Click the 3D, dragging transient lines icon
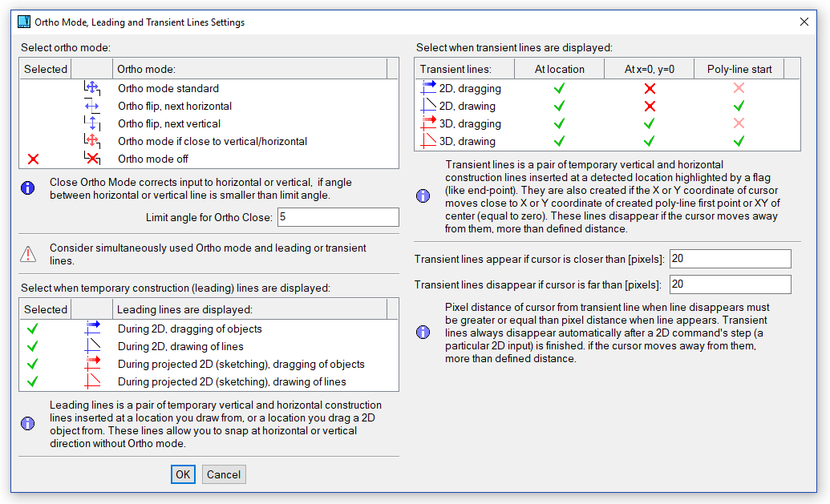This screenshot has height=504, width=830. pos(428,123)
